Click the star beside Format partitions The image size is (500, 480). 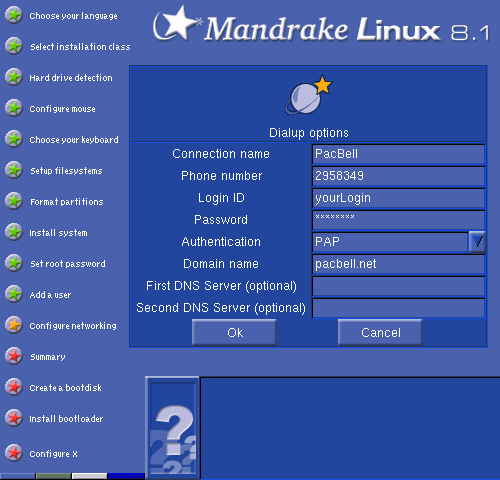tap(14, 201)
